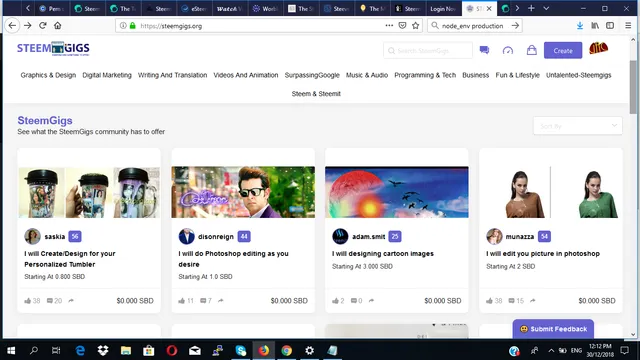Open Skype from the Windows taskbar
This screenshot has width=640, height=360.
click(241, 351)
